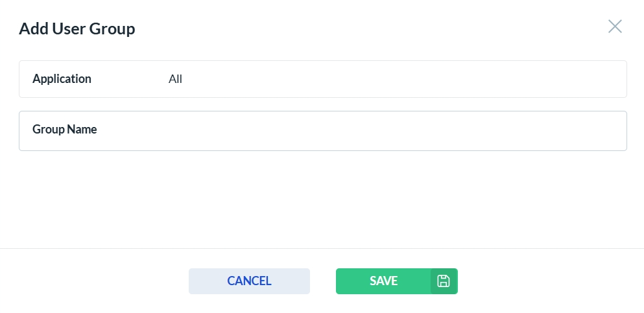
Task: Dismiss dialog using the X icon
Action: click(614, 27)
